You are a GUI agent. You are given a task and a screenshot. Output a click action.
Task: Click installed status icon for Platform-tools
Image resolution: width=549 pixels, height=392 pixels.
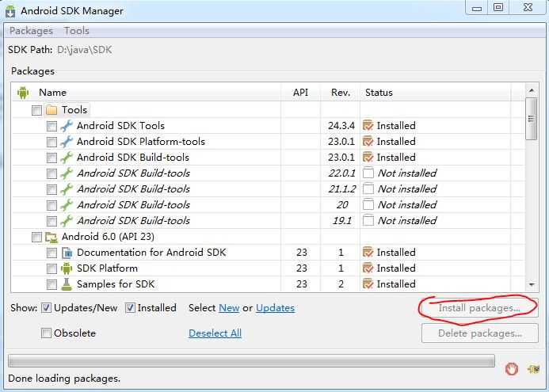click(368, 142)
